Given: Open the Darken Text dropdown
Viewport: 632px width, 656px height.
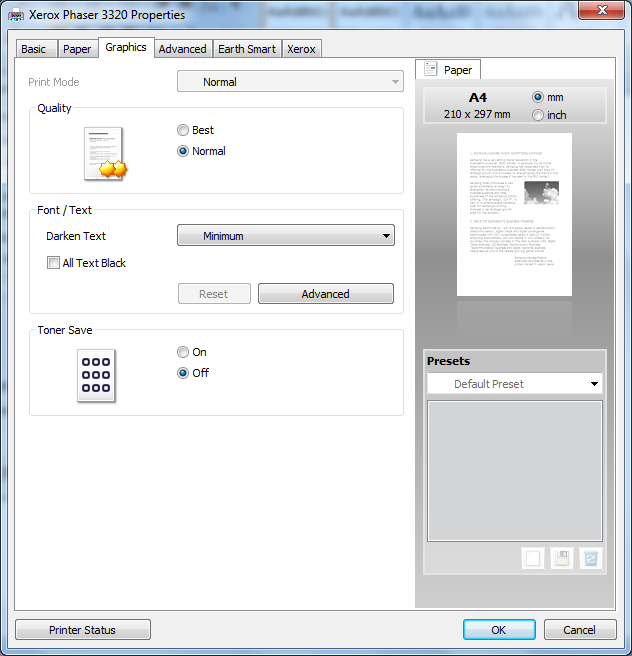Looking at the screenshot, I should pyautogui.click(x=286, y=236).
